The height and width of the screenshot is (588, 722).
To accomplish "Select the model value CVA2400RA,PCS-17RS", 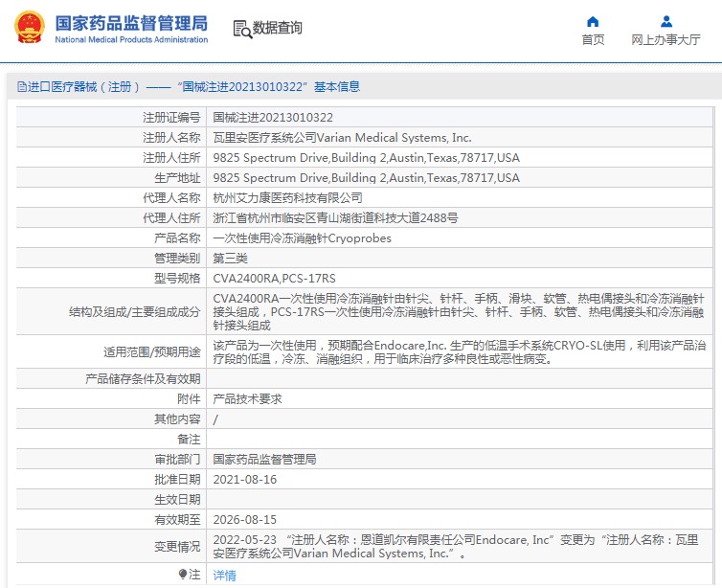I will 274,278.
